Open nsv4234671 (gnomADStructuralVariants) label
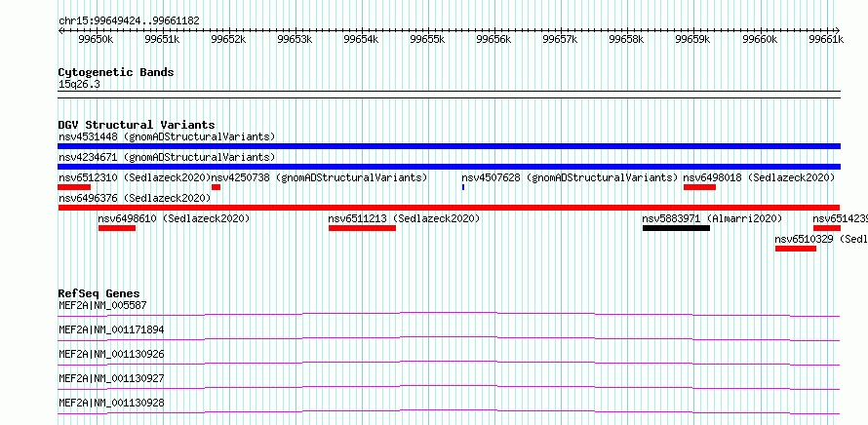868x425 pixels. (x=167, y=157)
